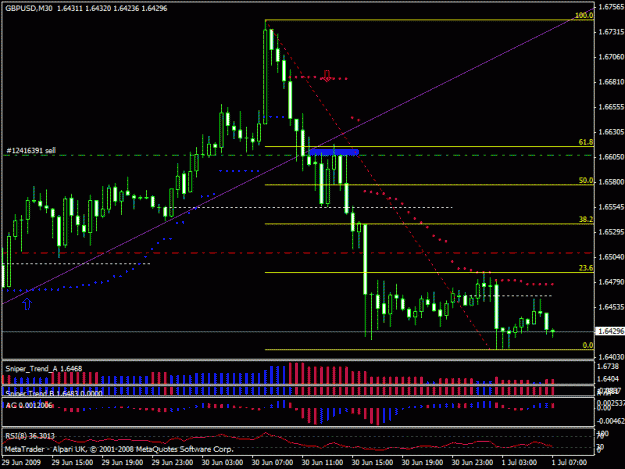Click the current price tag '1.64296' on axis
This screenshot has width=625, height=469.
(x=610, y=331)
